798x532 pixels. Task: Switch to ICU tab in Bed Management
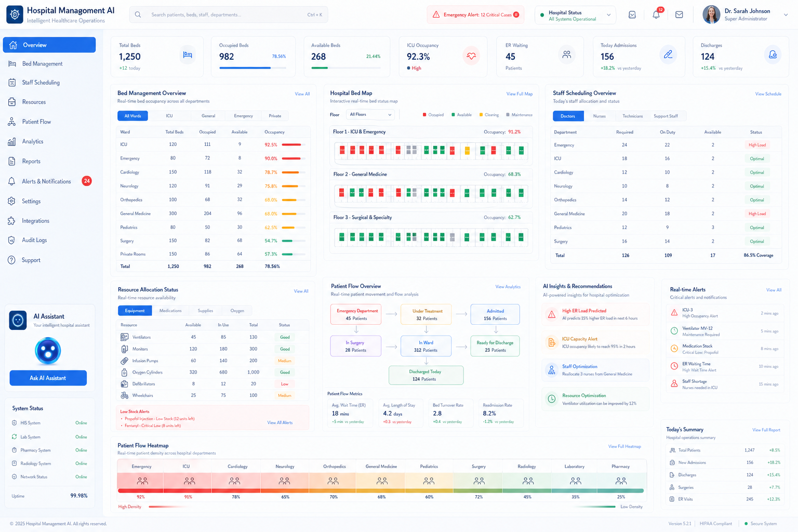pos(169,116)
